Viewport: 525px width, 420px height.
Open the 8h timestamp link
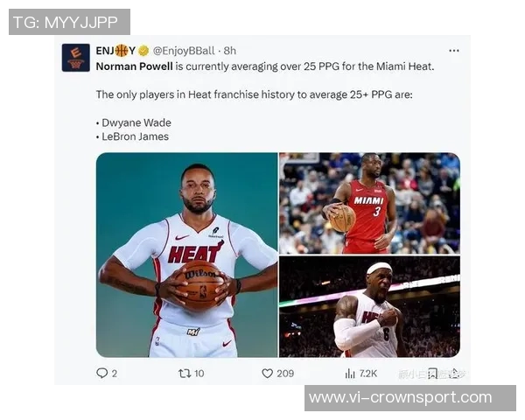[229, 51]
